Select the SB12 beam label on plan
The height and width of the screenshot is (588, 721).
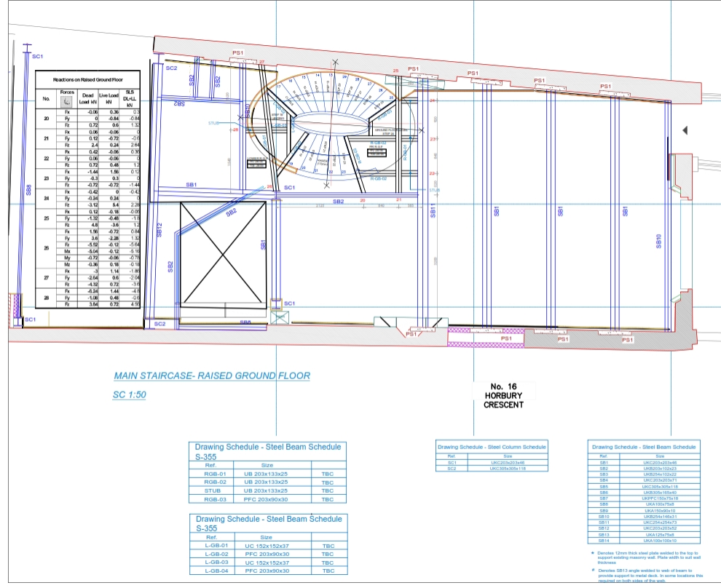(x=160, y=231)
